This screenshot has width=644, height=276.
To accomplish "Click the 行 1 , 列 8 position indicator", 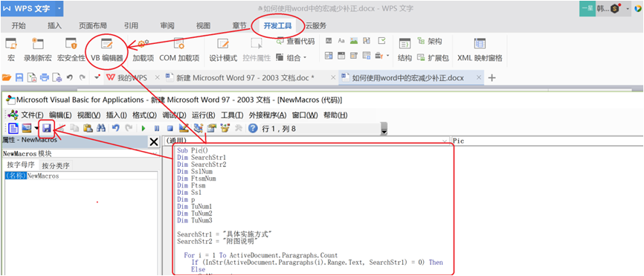I will (x=278, y=129).
